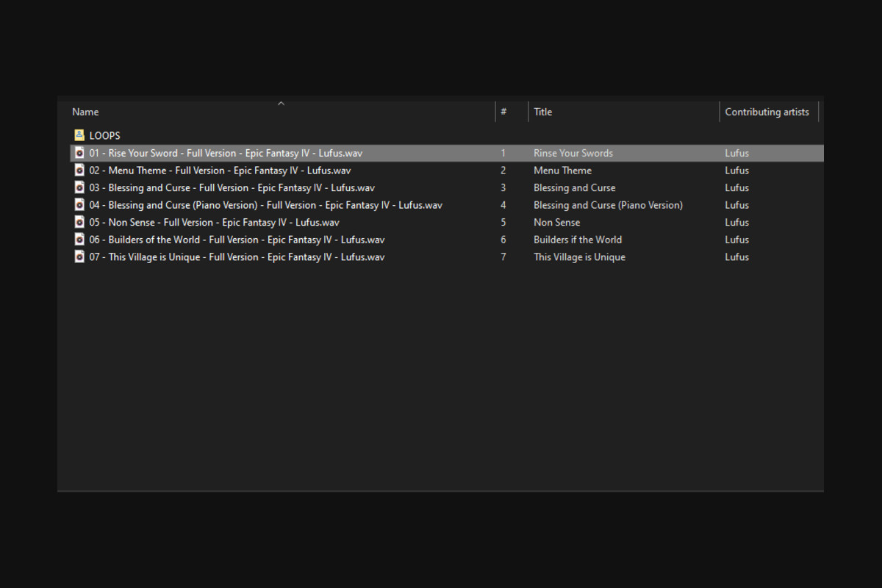Click the audio icon for 07 This Village is Unique
This screenshot has width=882, height=588.
pyautogui.click(x=79, y=257)
